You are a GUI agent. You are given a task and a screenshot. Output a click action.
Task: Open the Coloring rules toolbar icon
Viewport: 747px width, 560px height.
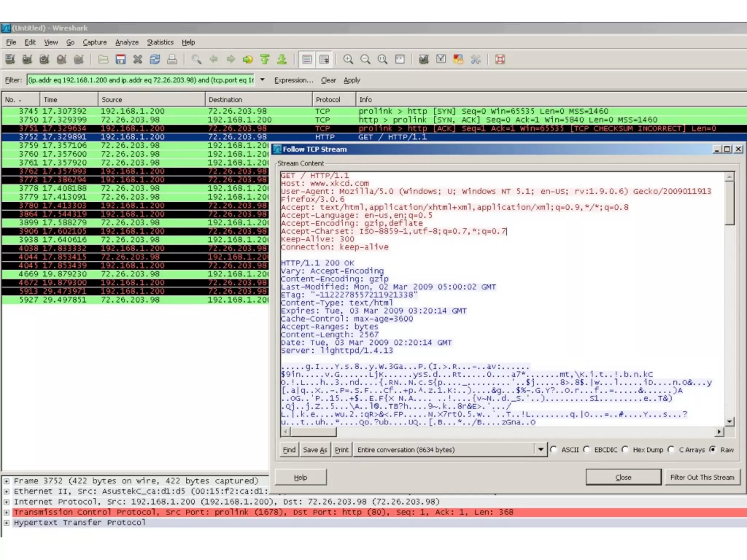[x=458, y=59]
